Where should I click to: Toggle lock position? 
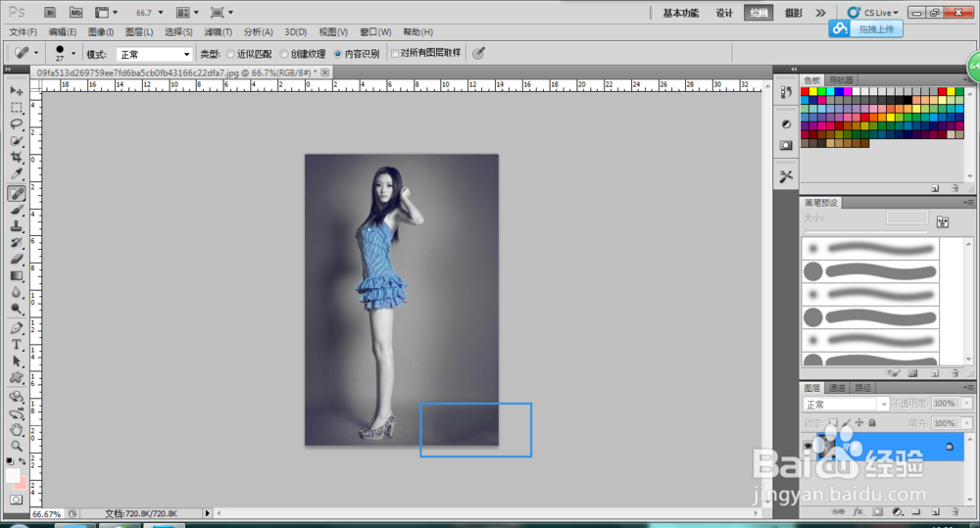[859, 423]
